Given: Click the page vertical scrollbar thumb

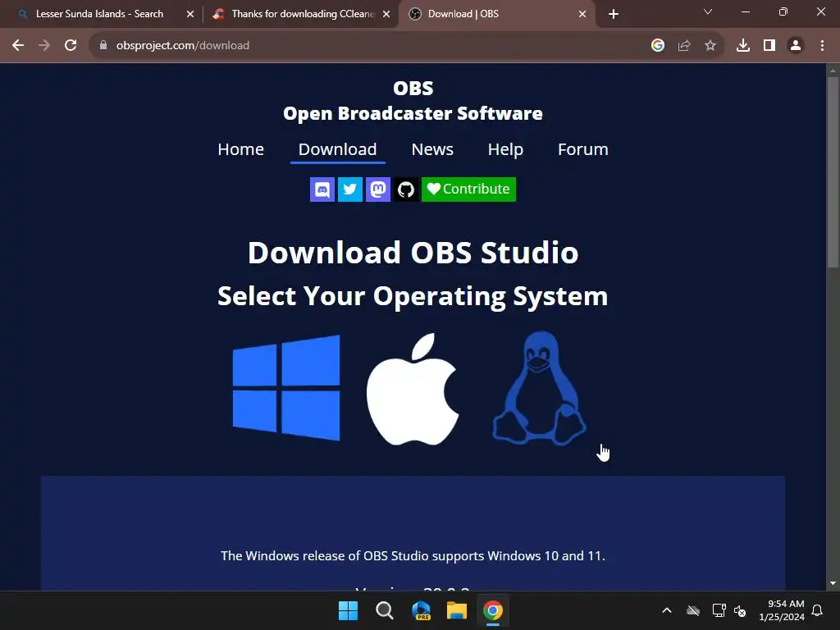Looking at the screenshot, I should [833, 171].
